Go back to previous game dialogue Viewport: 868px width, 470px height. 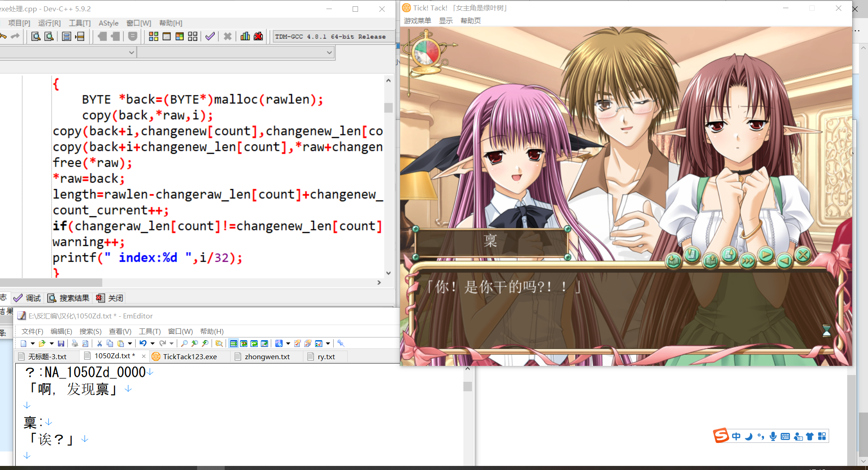click(x=784, y=261)
